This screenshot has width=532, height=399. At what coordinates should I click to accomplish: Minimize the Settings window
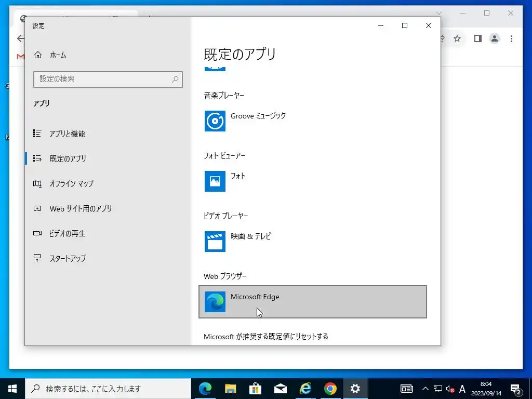(x=381, y=25)
